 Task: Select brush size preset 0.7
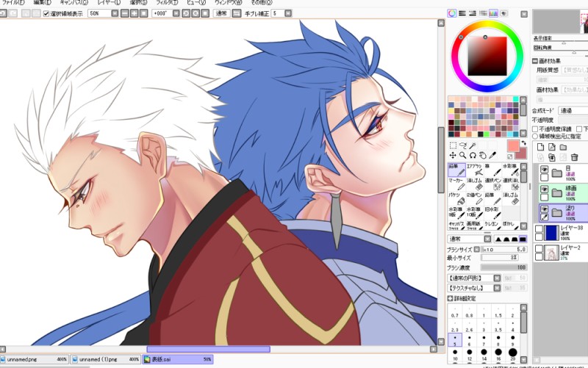(455, 312)
